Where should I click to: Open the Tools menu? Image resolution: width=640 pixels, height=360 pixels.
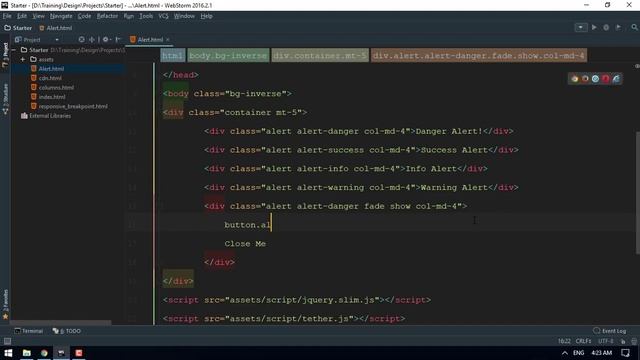(x=146, y=16)
